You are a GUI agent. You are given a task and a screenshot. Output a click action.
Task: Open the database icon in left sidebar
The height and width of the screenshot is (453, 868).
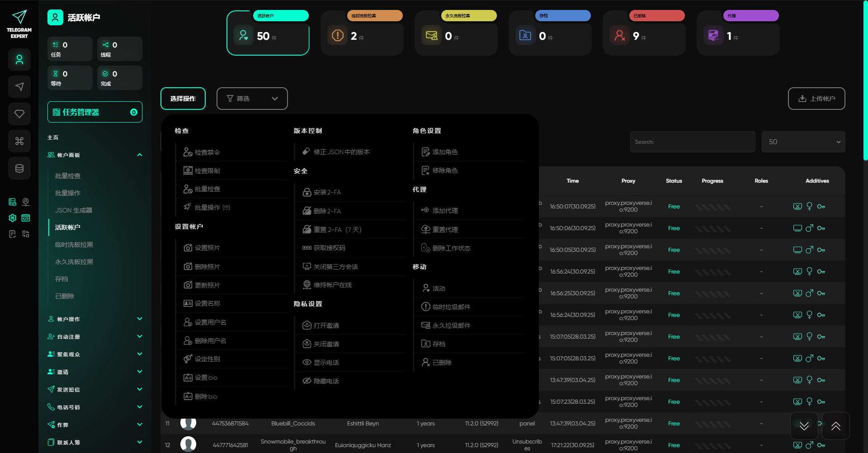19,168
